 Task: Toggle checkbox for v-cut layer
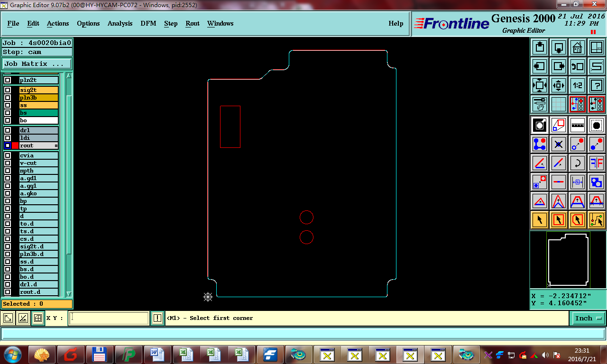8,163
